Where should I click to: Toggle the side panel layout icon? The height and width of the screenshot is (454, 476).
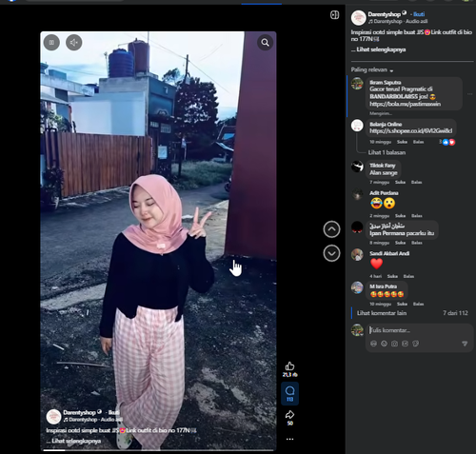pos(334,15)
